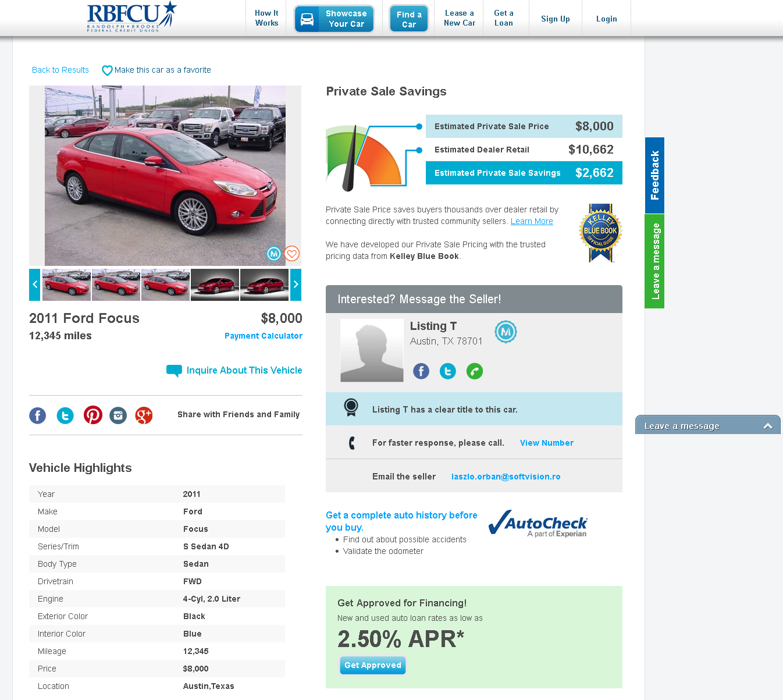Open the seller's Facebook profile icon
This screenshot has height=700, width=783.
click(x=421, y=371)
